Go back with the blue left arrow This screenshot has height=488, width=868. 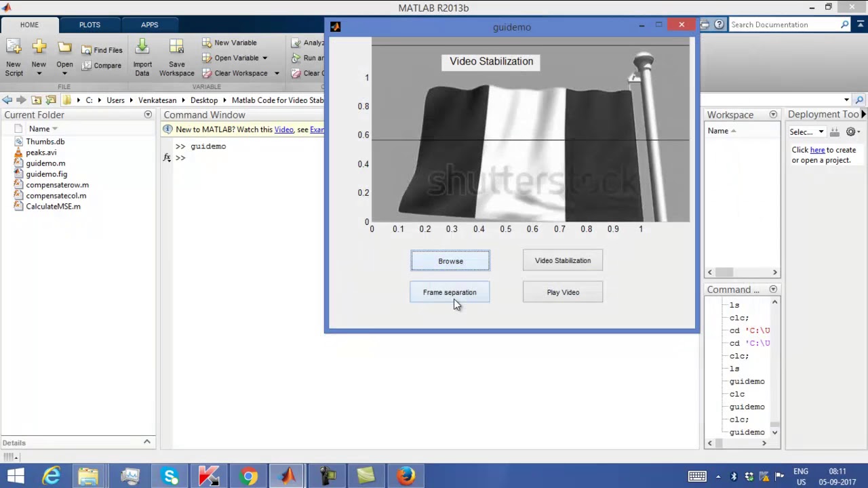point(7,100)
